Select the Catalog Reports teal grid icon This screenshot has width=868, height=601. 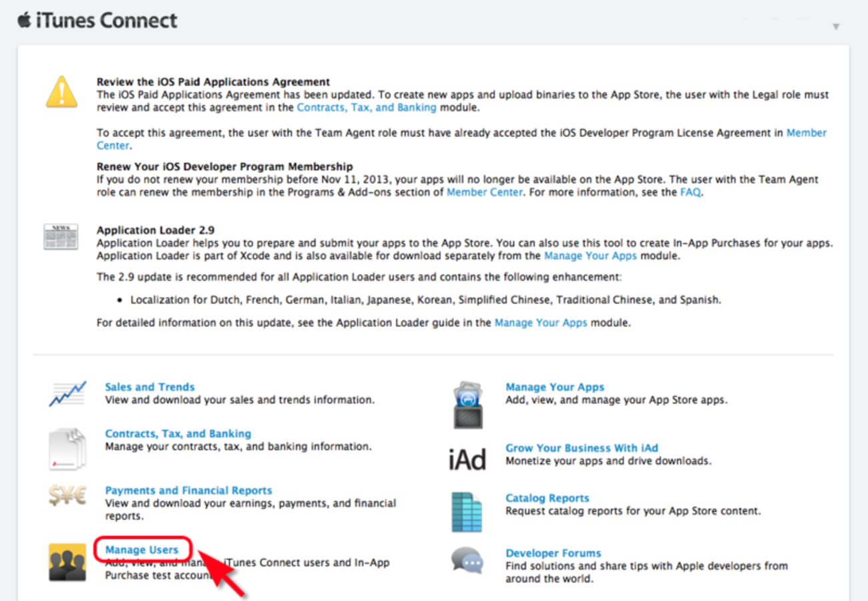click(467, 512)
